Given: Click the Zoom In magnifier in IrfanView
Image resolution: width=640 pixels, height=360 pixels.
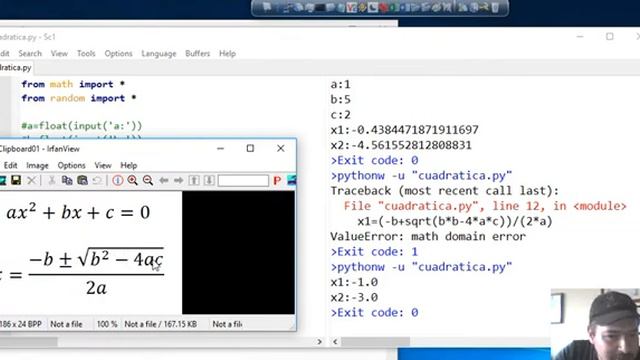Looking at the screenshot, I should coord(133,180).
